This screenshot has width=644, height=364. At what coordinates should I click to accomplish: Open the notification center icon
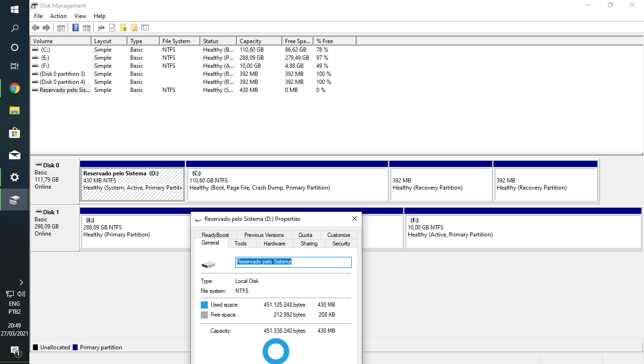(15, 351)
